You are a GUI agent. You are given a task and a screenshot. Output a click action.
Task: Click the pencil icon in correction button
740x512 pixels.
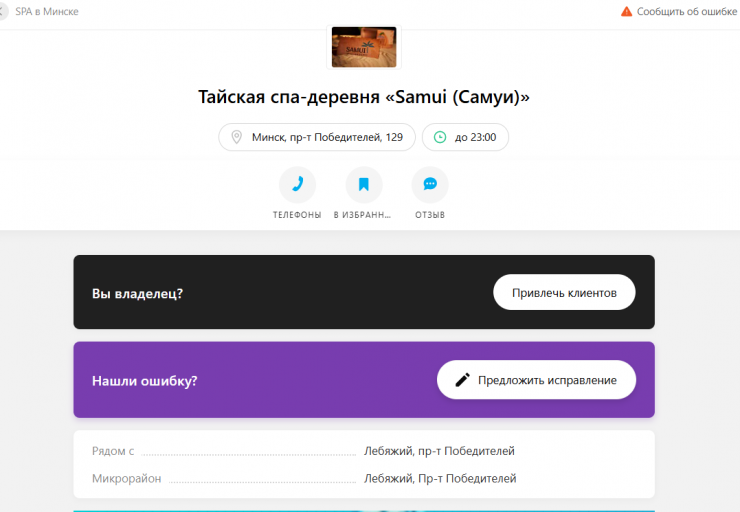462,380
